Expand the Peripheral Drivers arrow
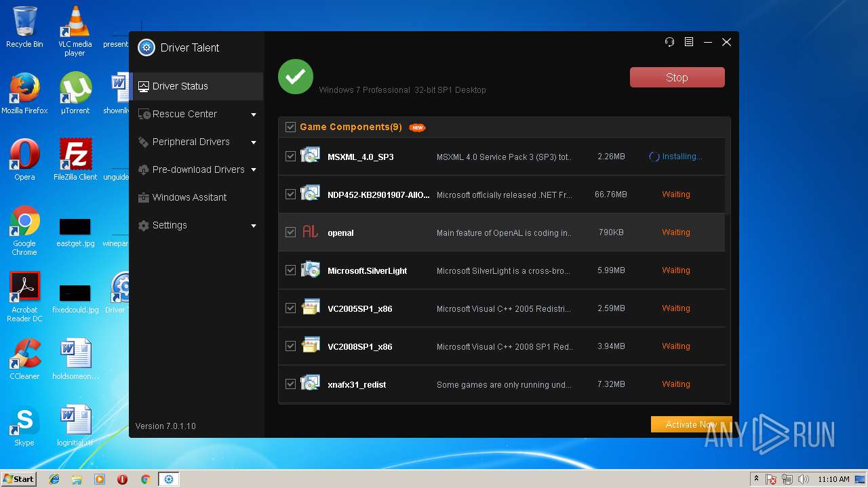 [x=254, y=142]
